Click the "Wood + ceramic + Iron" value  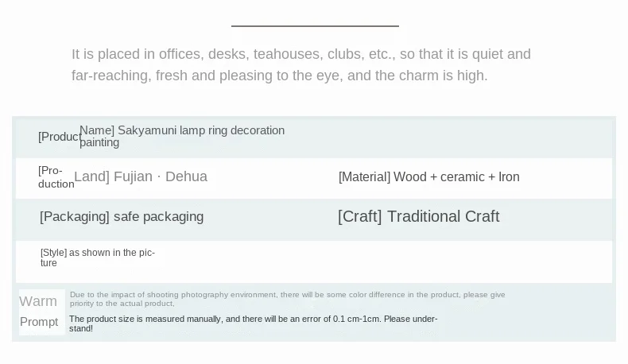tap(456, 177)
